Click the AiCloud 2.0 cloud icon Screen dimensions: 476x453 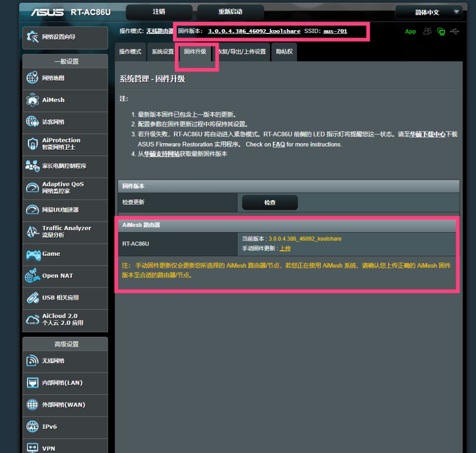[x=33, y=320]
